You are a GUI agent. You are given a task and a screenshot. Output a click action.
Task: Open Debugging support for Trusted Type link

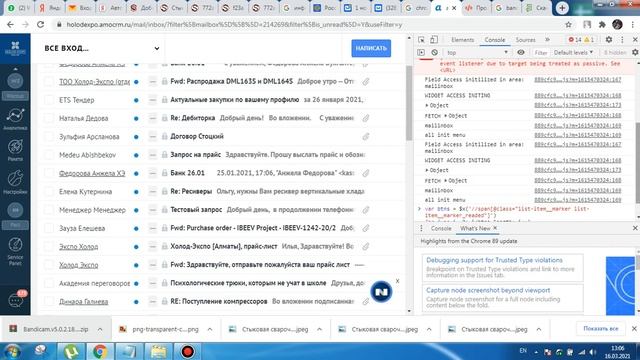click(494, 260)
